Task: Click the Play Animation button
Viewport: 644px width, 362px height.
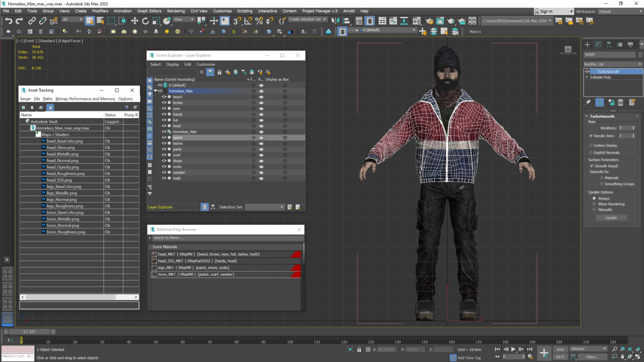Action: pos(513,349)
